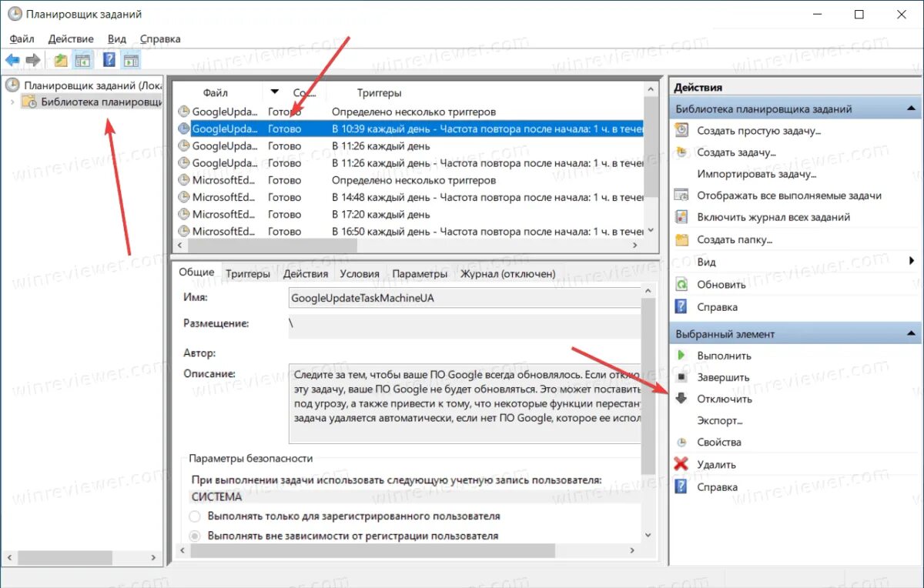Select Выполнять вне зависимости от регистрации radio

[196, 536]
